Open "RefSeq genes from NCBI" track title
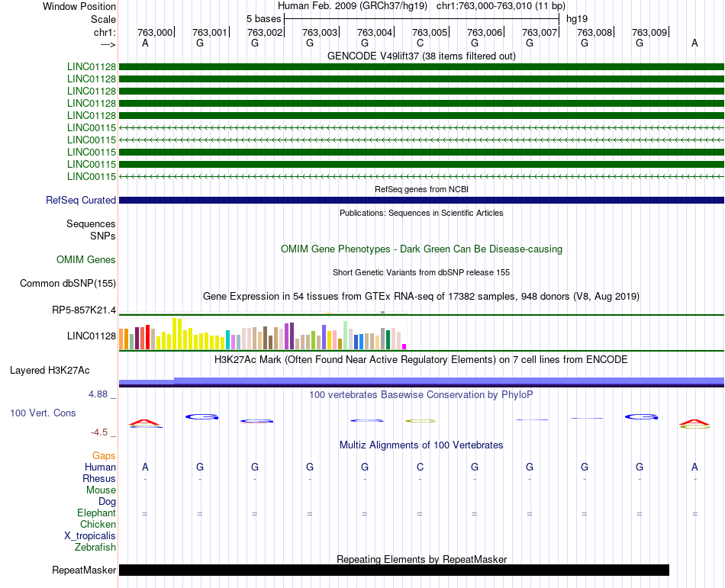 point(421,189)
